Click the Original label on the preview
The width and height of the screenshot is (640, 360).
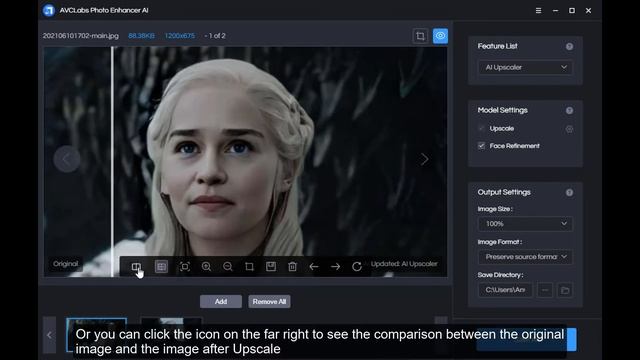(65, 264)
